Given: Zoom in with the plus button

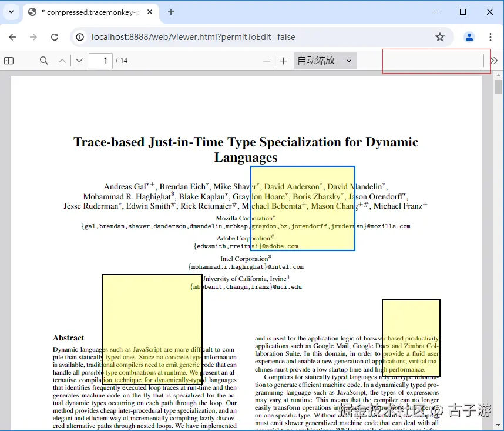Looking at the screenshot, I should click(x=284, y=61).
